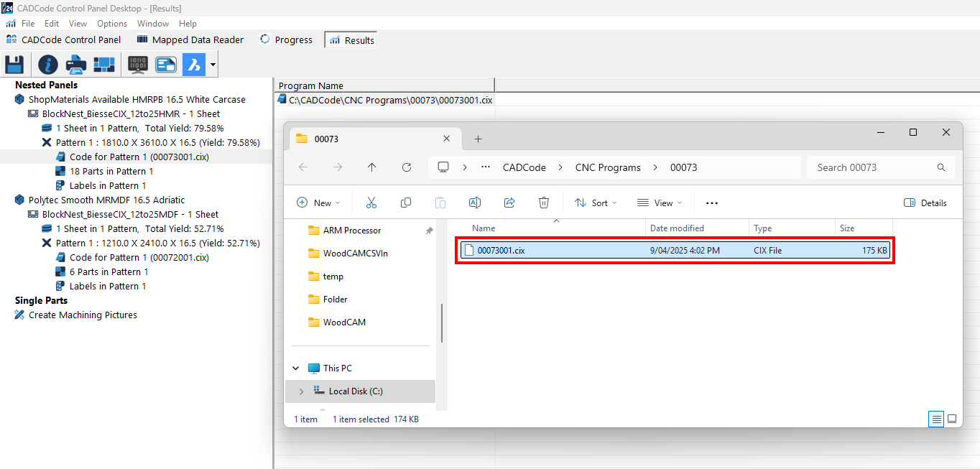Click the blue Information toolbar icon
The image size is (980, 469).
[48, 65]
